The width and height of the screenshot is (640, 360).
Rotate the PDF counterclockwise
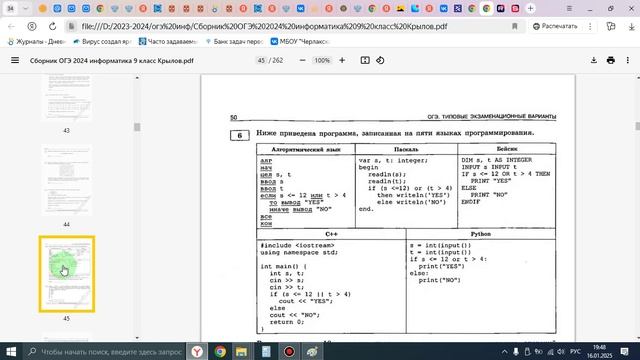tap(380, 60)
